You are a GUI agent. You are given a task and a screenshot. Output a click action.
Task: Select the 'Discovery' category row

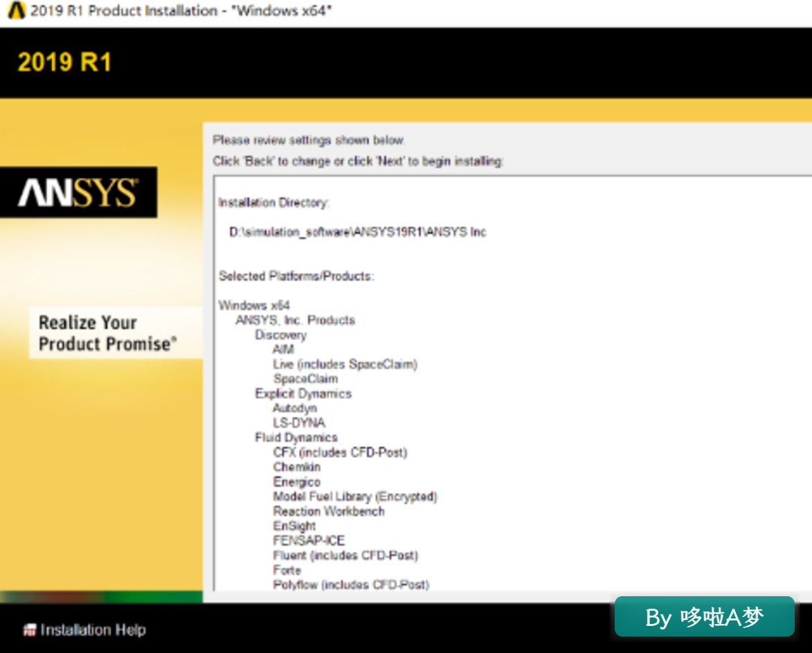280,335
